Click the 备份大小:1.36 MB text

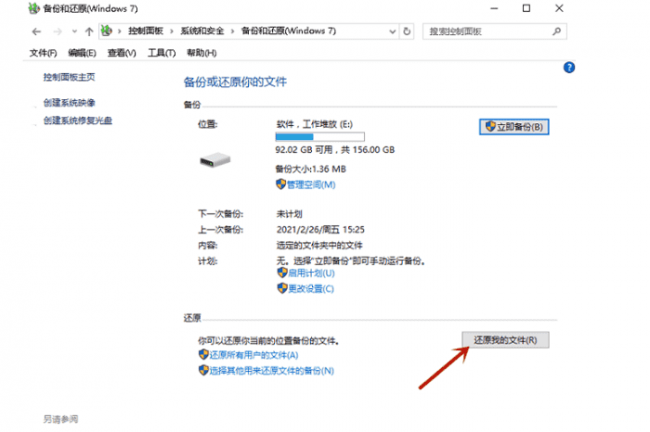310,169
